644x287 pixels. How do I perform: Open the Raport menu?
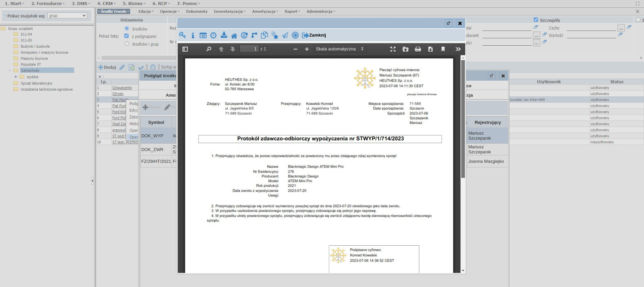[292, 11]
